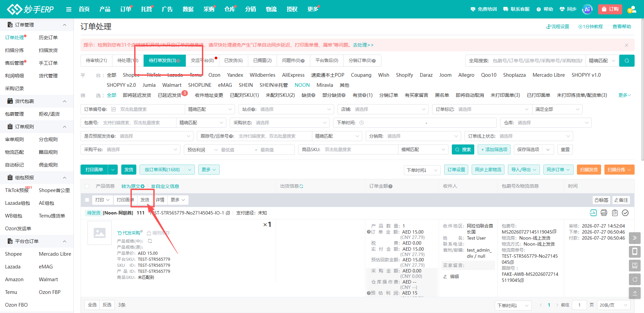Click the 订单设置 button
644x313 pixels.
pyautogui.click(x=456, y=170)
